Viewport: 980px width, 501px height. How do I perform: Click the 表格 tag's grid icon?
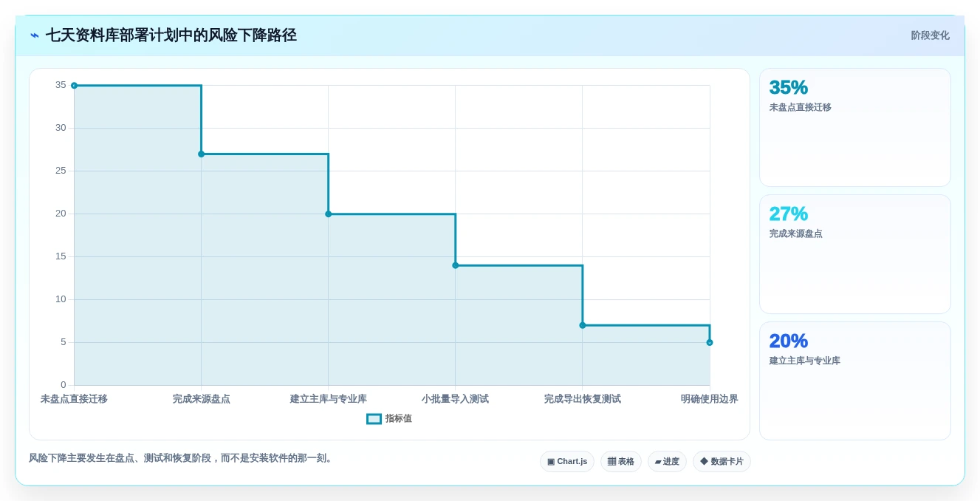click(x=611, y=461)
